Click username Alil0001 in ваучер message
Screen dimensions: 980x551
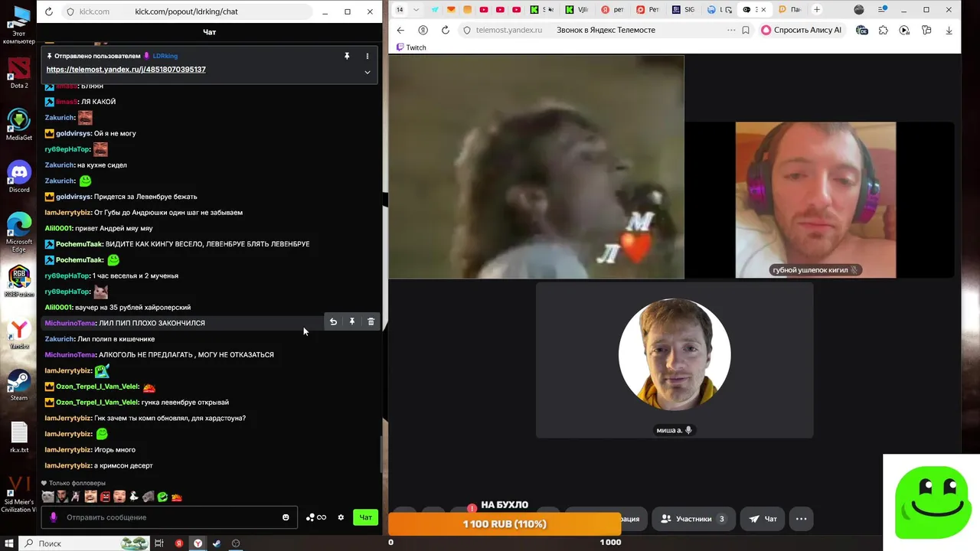click(x=58, y=307)
